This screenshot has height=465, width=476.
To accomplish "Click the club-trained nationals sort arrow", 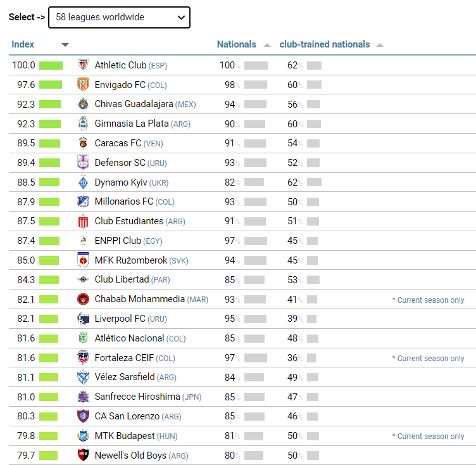I will [x=379, y=45].
